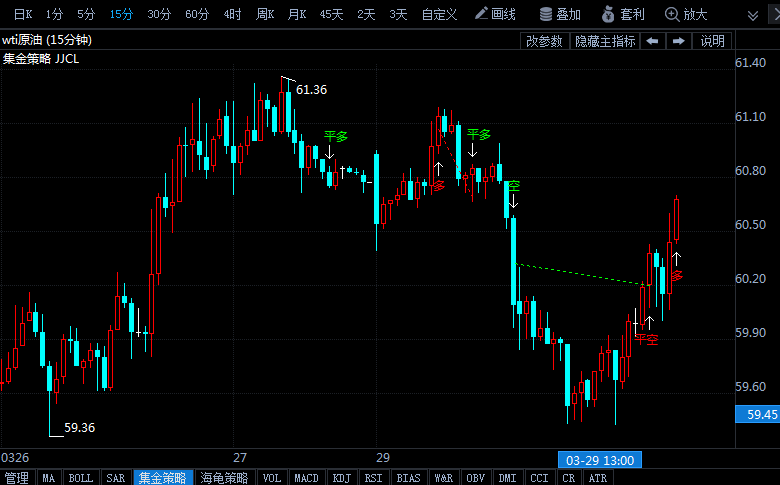Switch to the 日K daily chart period
Image resolution: width=780 pixels, height=485 pixels.
tap(23, 14)
